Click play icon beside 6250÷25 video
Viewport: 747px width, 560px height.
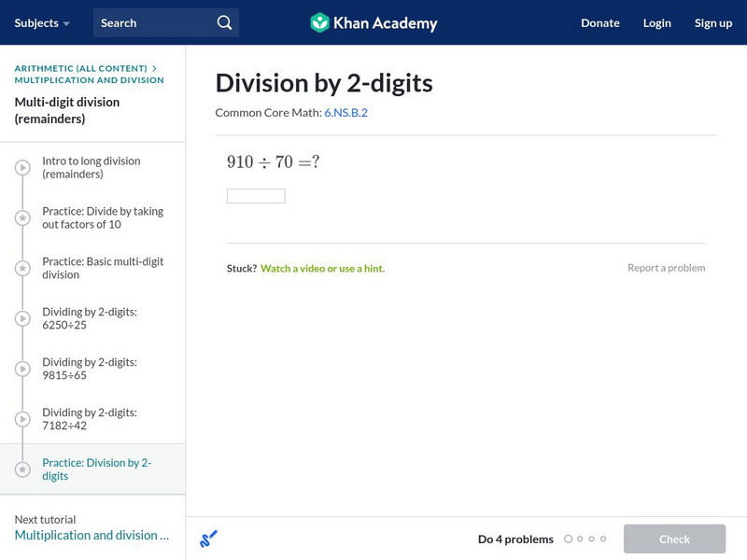coord(22,318)
